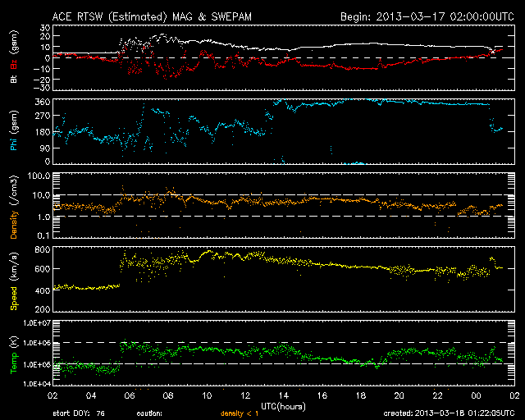Screen dimensions: 525x420
Task: Click the '14' hour tick on time axis
Action: tap(284, 396)
